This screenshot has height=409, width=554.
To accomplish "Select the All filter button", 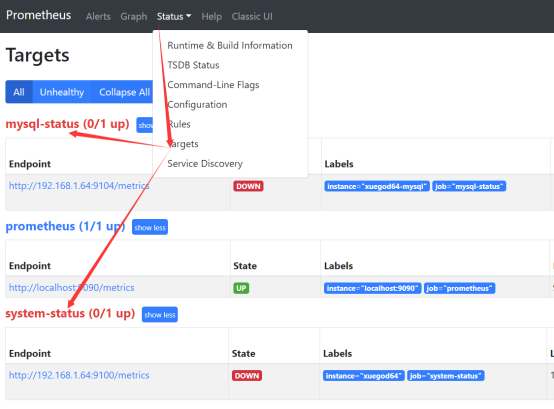I will coord(19,92).
